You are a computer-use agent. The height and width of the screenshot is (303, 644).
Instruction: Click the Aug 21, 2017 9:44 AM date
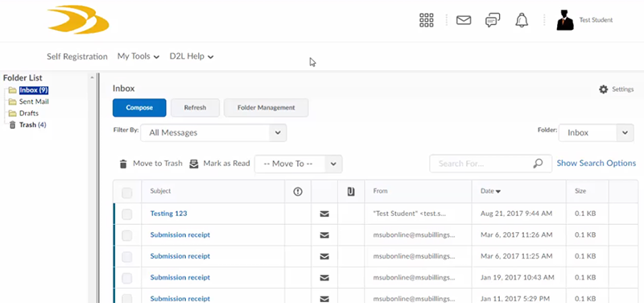516,214
